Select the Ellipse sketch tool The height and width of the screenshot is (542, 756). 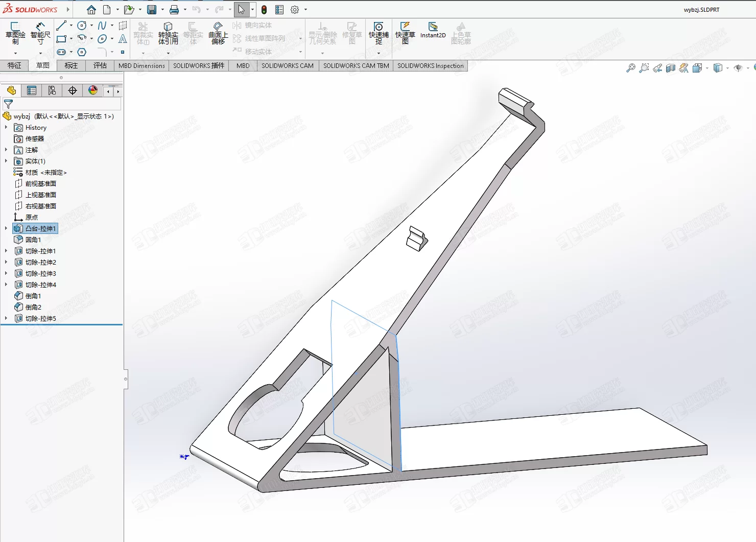pyautogui.click(x=102, y=38)
